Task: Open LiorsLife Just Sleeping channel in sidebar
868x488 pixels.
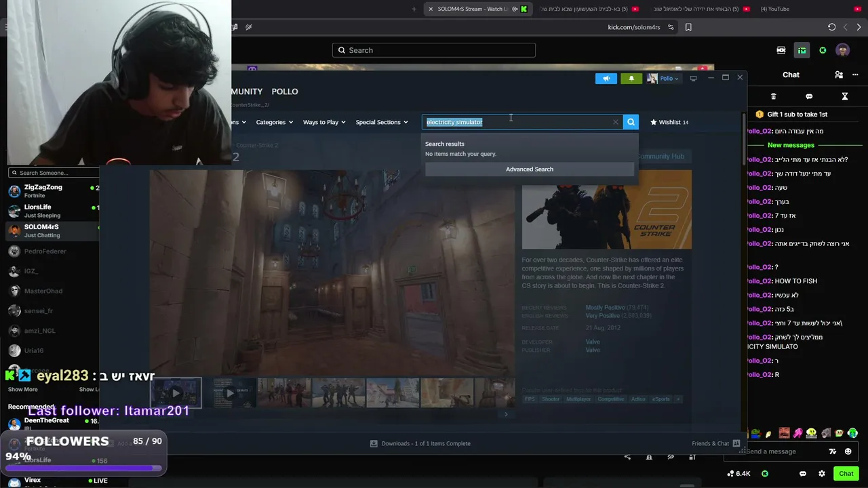Action: click(53, 211)
